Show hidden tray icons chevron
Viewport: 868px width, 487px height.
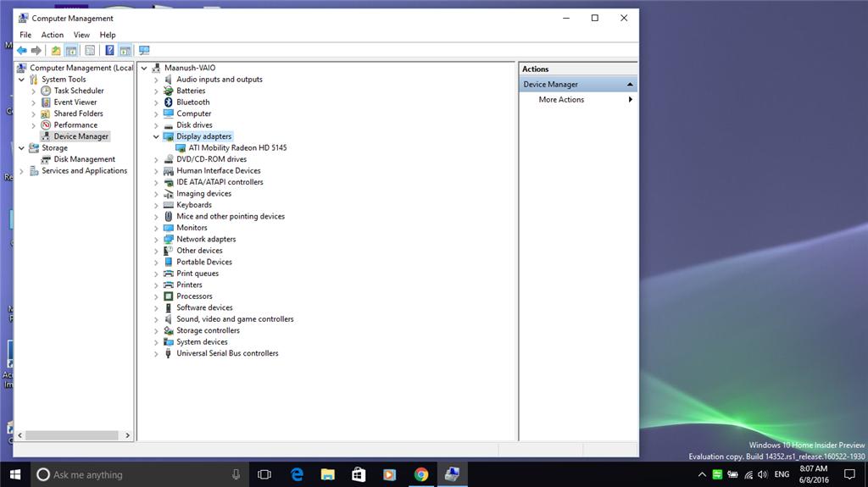click(x=702, y=474)
